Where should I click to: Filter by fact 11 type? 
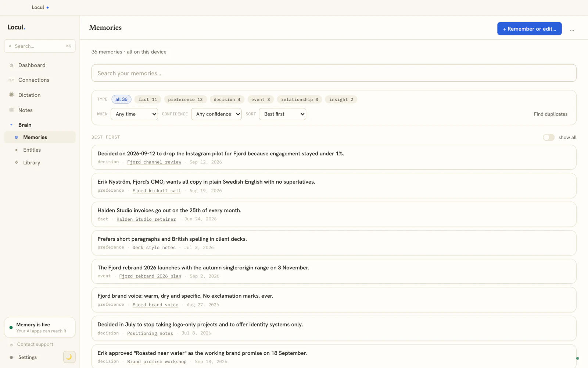point(148,99)
